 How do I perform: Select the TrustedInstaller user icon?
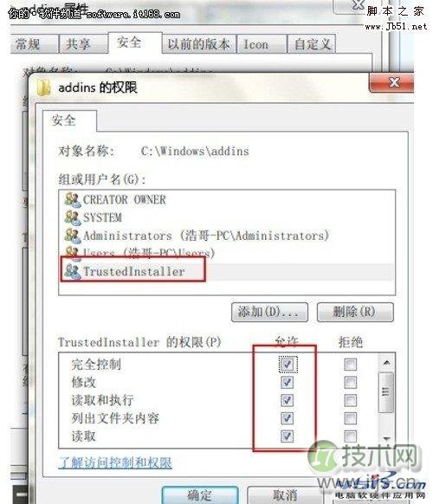point(73,271)
